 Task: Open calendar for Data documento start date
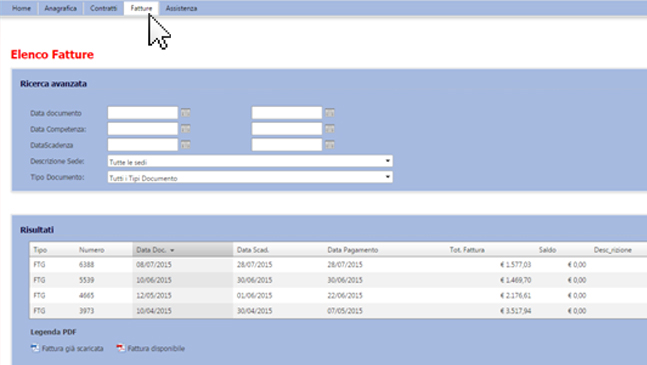186,113
